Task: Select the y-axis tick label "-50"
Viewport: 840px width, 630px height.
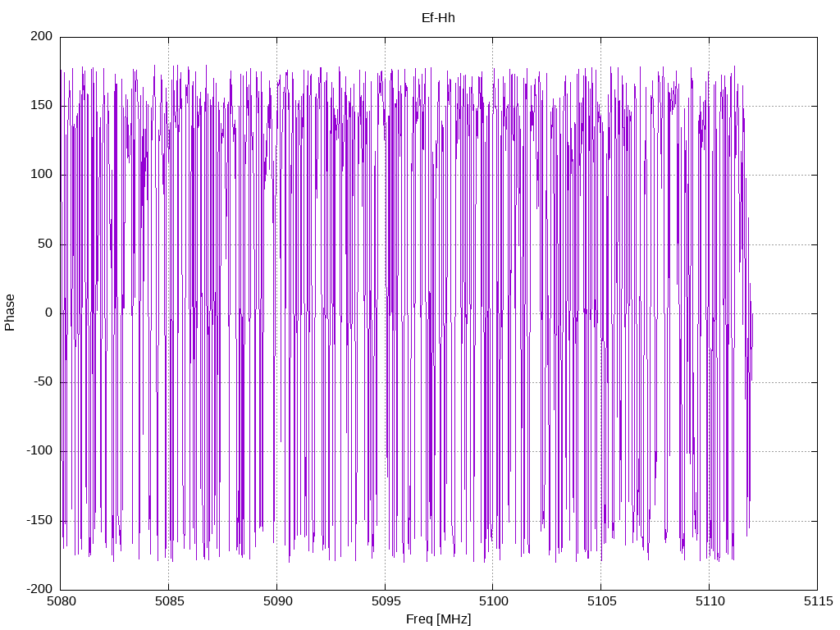Action: point(43,381)
